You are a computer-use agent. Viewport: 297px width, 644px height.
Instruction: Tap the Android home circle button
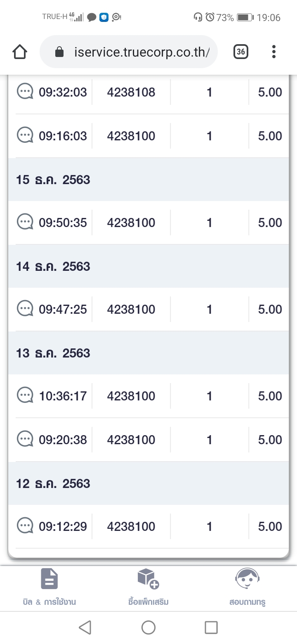pos(148,627)
